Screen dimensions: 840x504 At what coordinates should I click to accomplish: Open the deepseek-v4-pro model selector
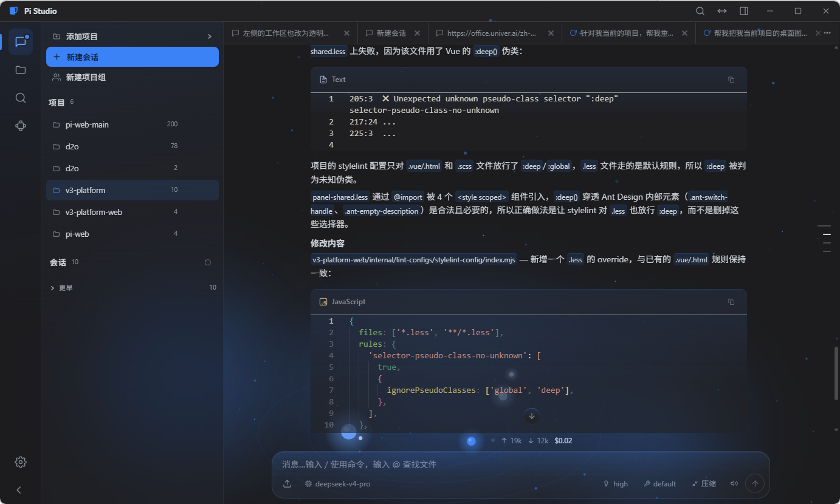337,484
